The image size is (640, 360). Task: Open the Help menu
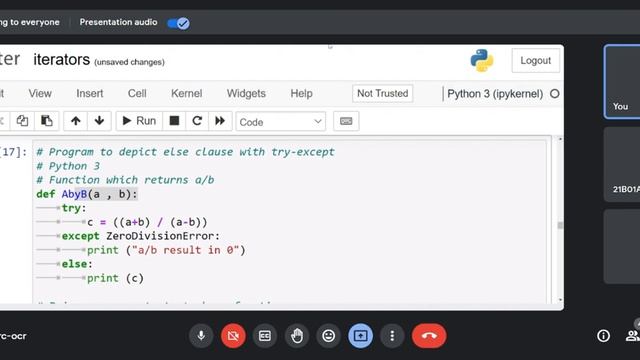pyautogui.click(x=302, y=93)
